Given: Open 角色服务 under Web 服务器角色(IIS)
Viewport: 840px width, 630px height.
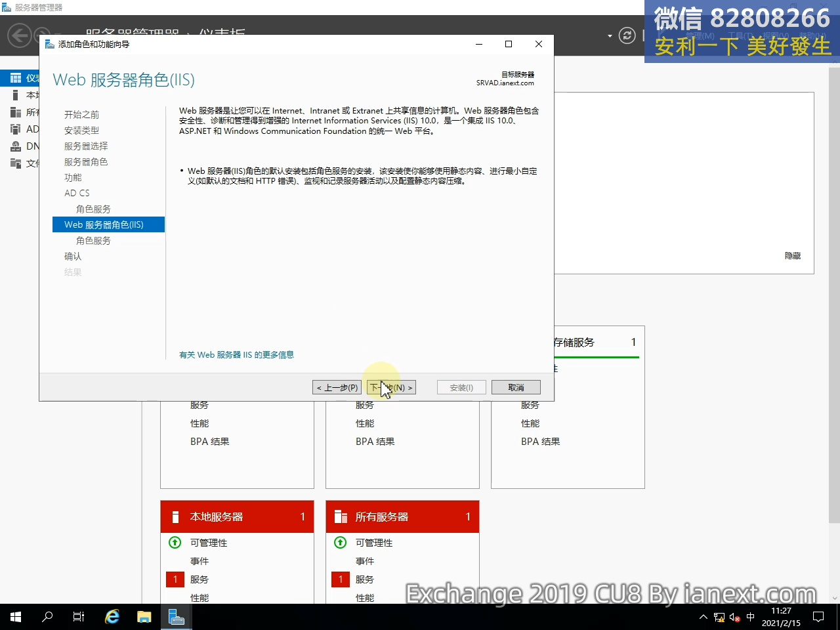Looking at the screenshot, I should (x=93, y=241).
